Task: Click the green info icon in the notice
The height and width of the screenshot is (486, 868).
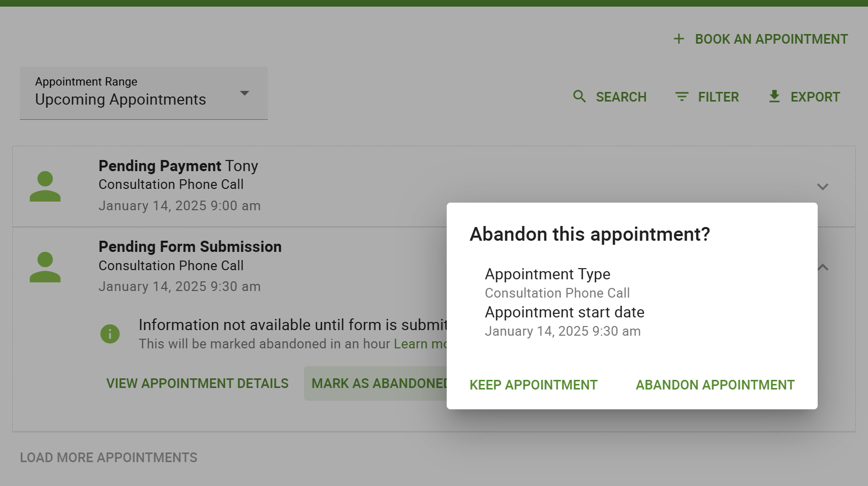Action: pos(110,334)
